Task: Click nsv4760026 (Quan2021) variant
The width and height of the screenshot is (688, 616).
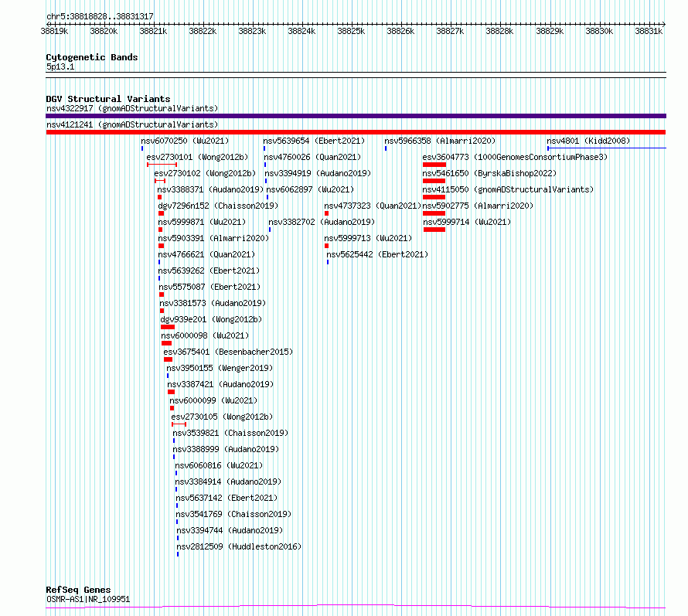Action: pos(312,157)
